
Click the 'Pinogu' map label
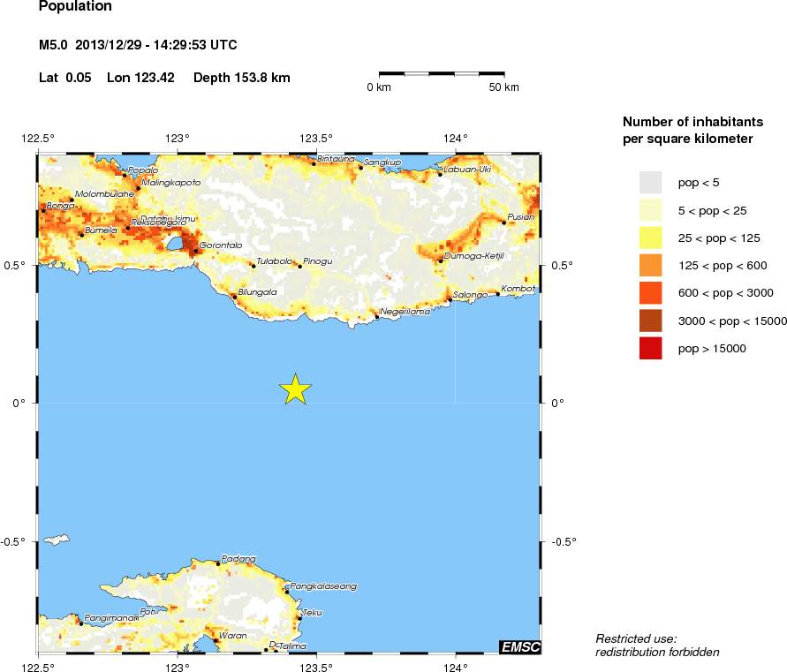[x=318, y=261]
